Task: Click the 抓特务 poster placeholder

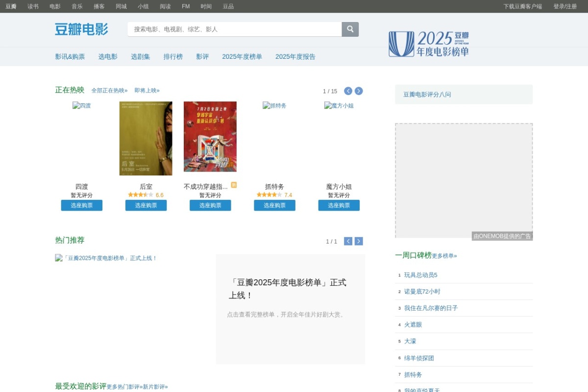Action: [x=274, y=105]
